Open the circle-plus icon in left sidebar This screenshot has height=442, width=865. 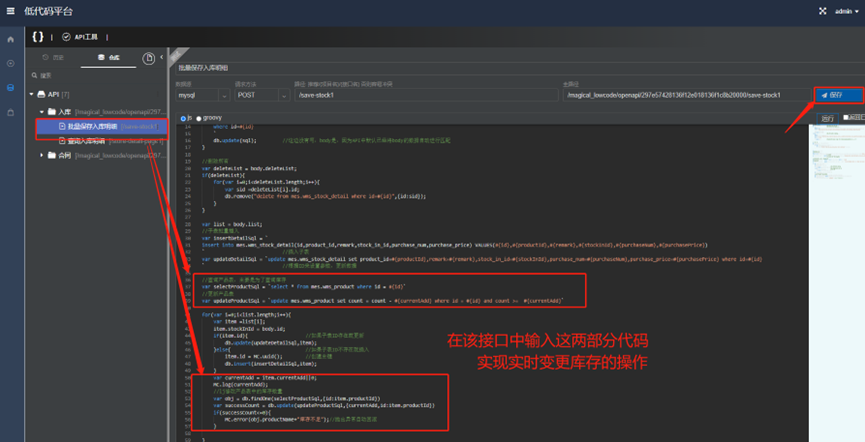pyautogui.click(x=10, y=63)
